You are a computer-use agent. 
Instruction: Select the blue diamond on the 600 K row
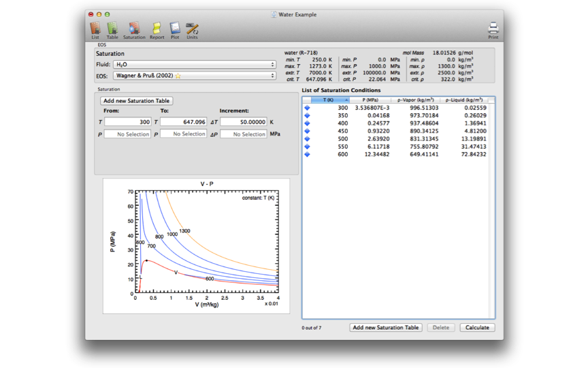pyautogui.click(x=307, y=154)
